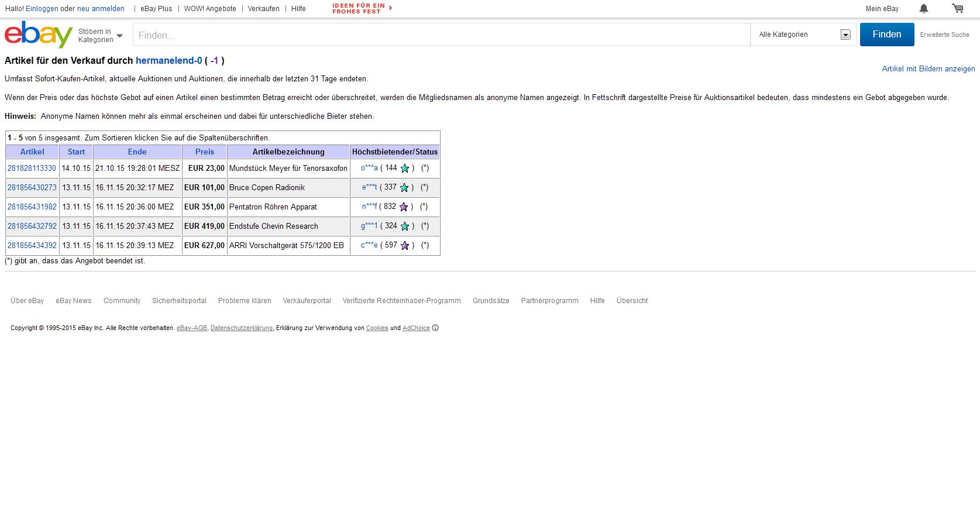Click the eBay logo
This screenshot has width=980, height=529.
(38, 35)
